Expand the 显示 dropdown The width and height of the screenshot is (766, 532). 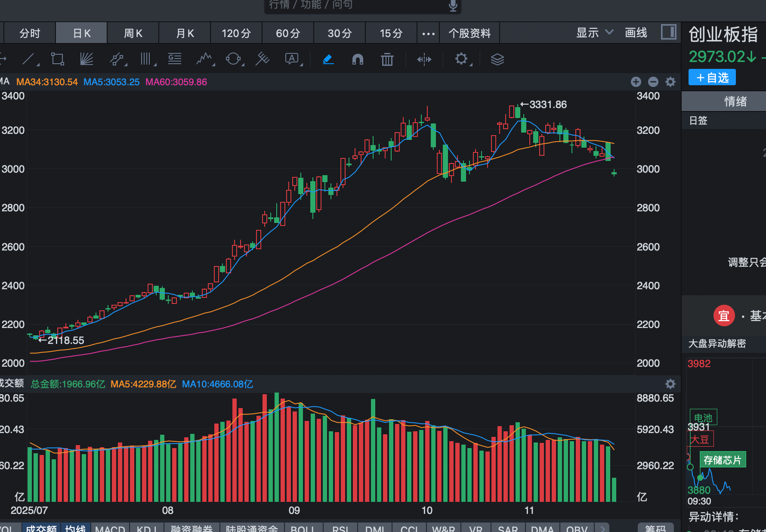click(594, 33)
